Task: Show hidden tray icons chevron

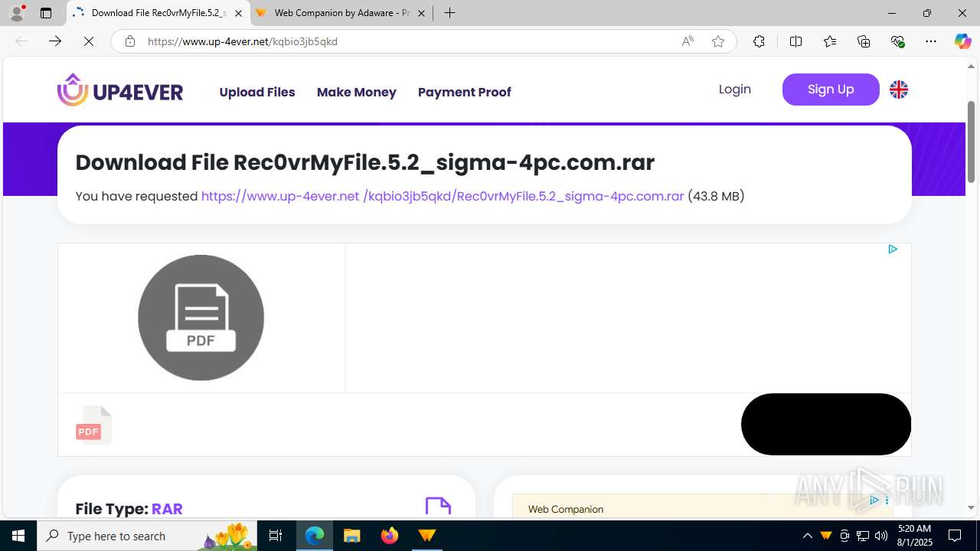Action: 808,536
